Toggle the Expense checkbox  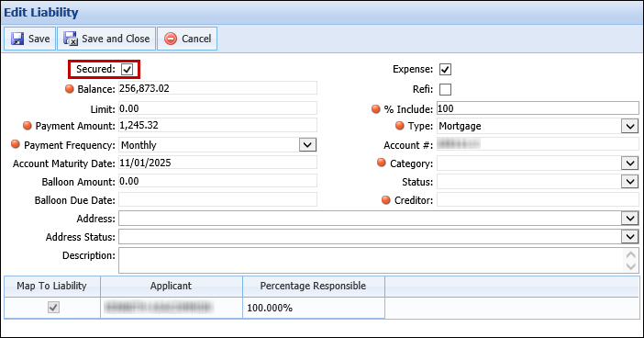445,70
